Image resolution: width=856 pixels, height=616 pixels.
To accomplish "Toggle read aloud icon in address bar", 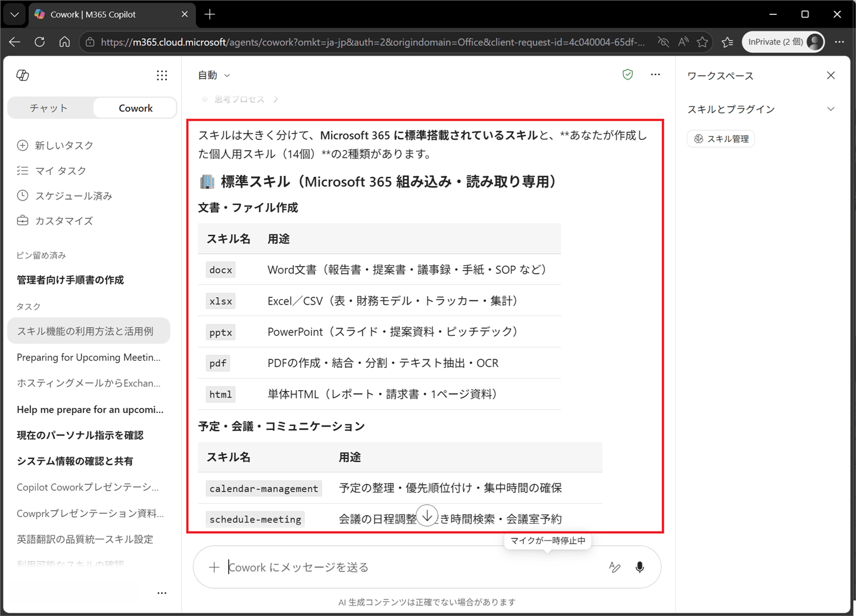I will (683, 42).
